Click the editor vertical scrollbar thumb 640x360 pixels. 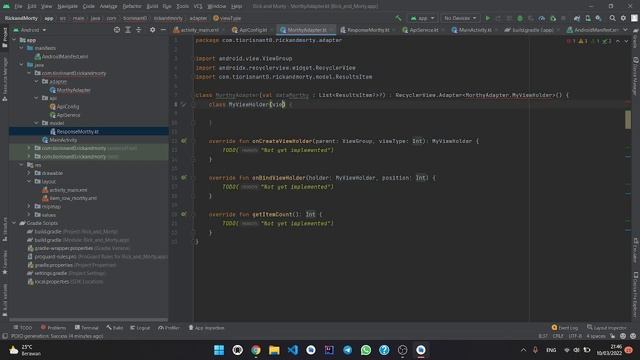click(628, 120)
